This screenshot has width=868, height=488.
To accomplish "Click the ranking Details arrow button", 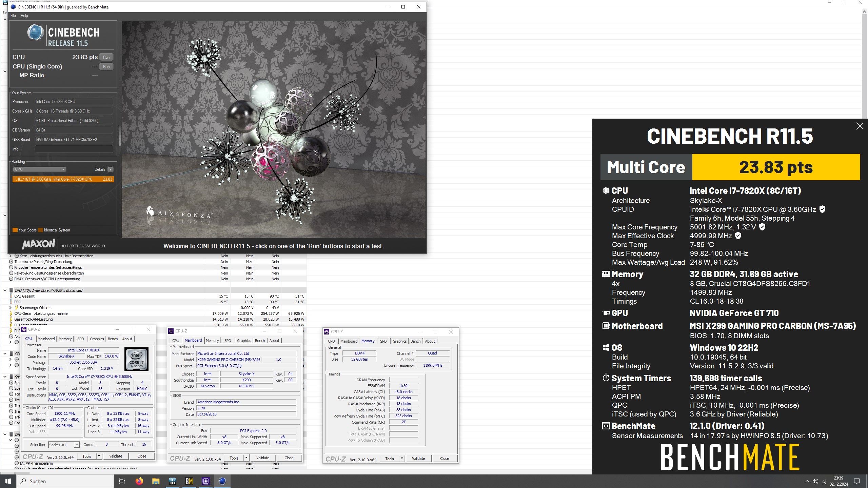I will coord(110,169).
